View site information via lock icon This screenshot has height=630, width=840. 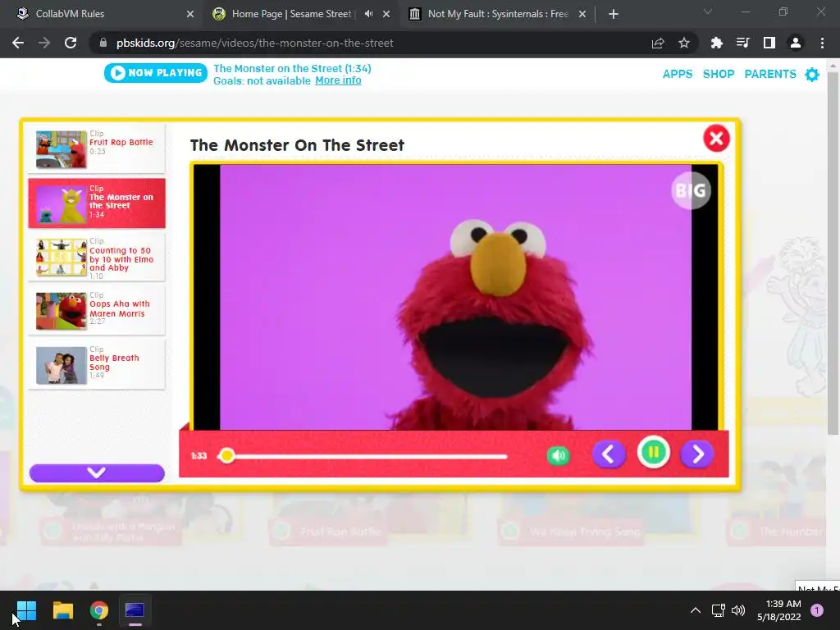tap(103, 43)
